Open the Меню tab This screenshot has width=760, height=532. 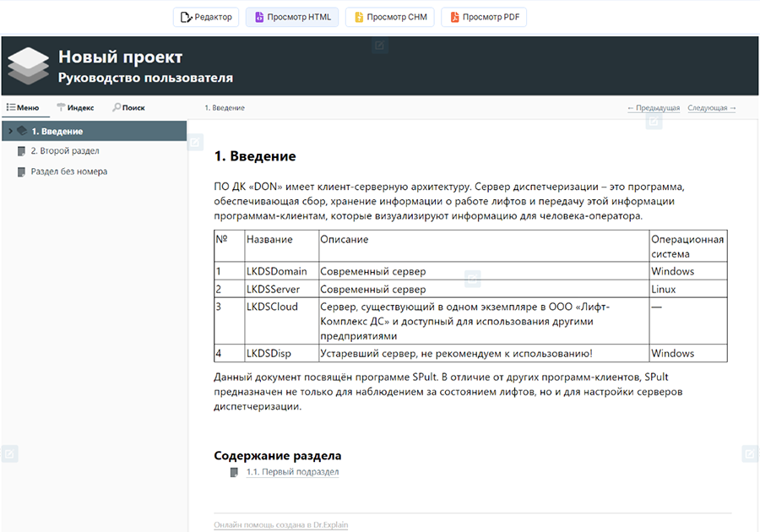[23, 107]
